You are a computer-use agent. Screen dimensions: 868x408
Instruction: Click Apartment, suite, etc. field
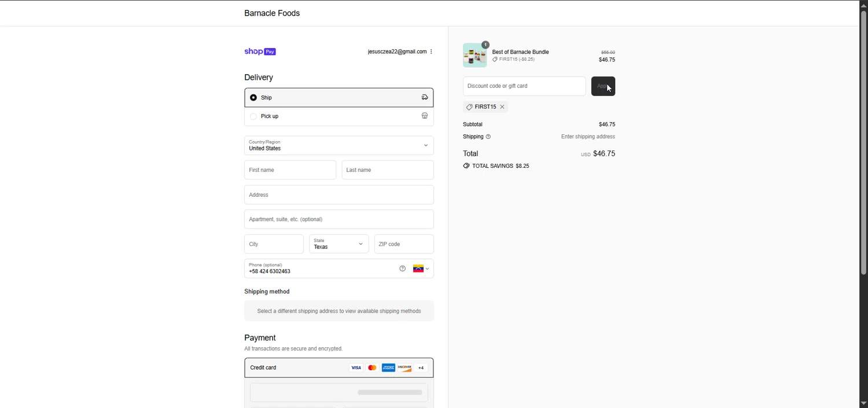pyautogui.click(x=339, y=219)
